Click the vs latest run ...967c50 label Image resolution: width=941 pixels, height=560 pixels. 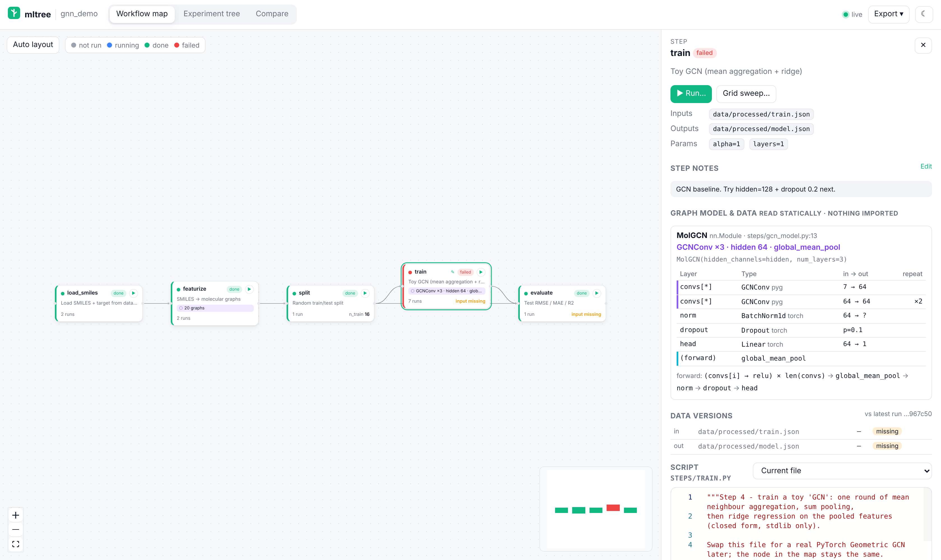pos(898,414)
